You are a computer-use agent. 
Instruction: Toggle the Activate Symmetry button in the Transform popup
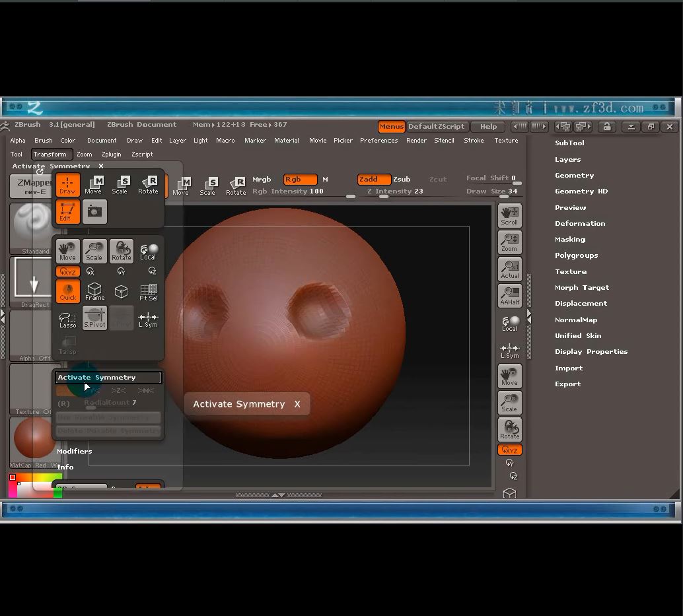coord(108,378)
